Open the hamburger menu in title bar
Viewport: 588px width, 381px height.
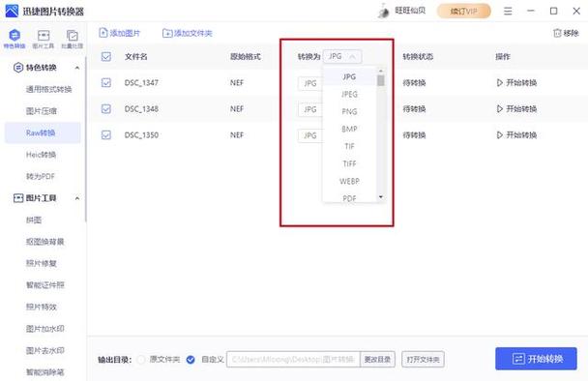click(x=508, y=12)
